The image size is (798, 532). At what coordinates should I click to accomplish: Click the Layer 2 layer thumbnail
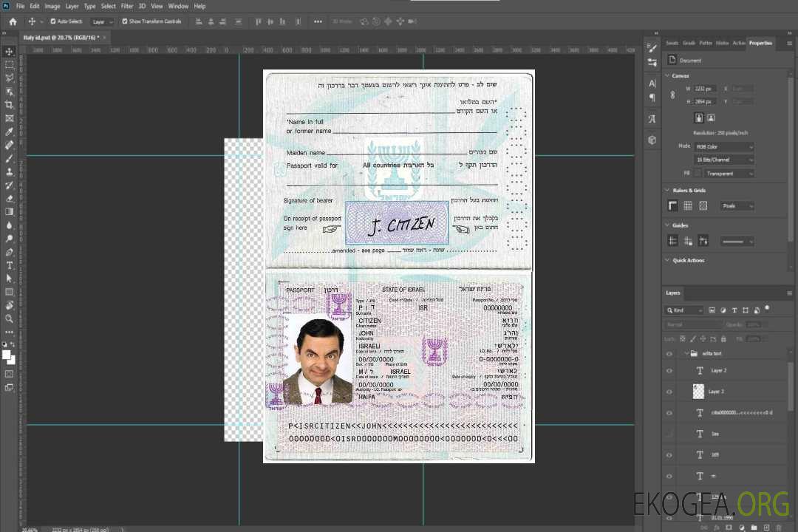tap(699, 392)
